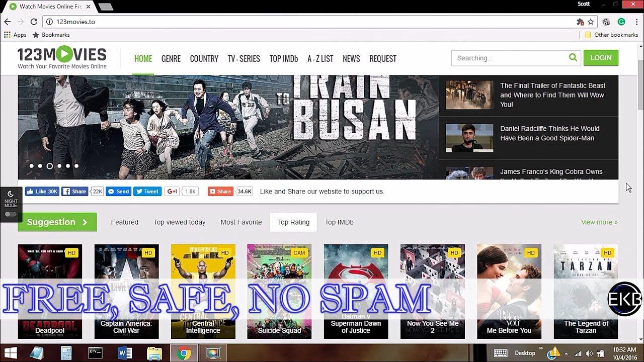Switch to the Top viewed today tab
The height and width of the screenshot is (362, 644).
[x=180, y=222]
